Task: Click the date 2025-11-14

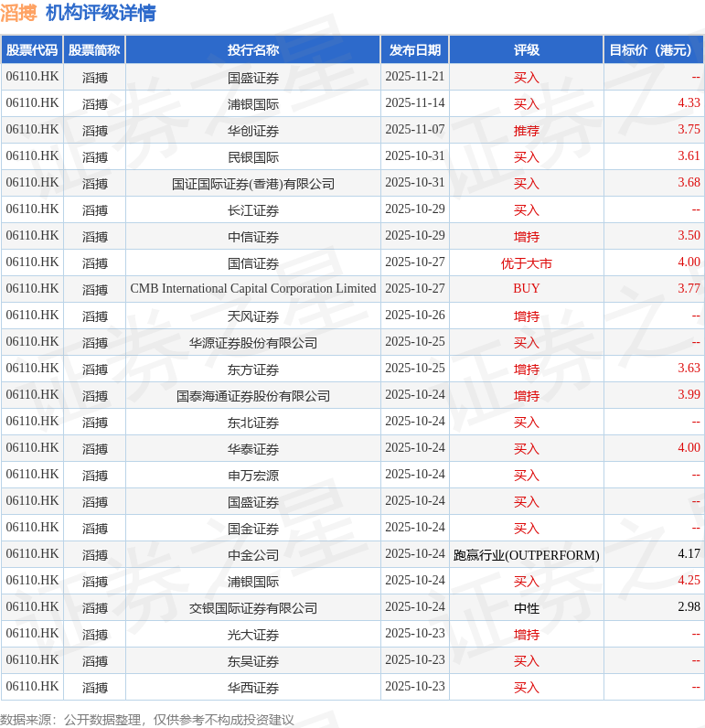Action: pos(415,103)
